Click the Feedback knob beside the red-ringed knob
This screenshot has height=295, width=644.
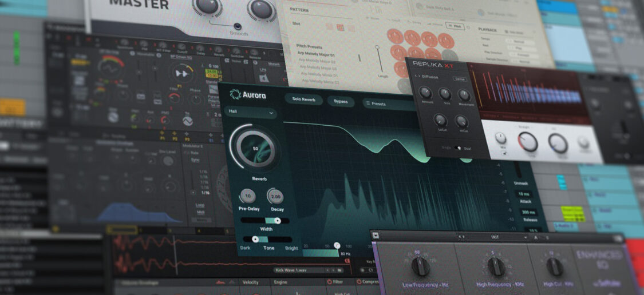click(558, 143)
